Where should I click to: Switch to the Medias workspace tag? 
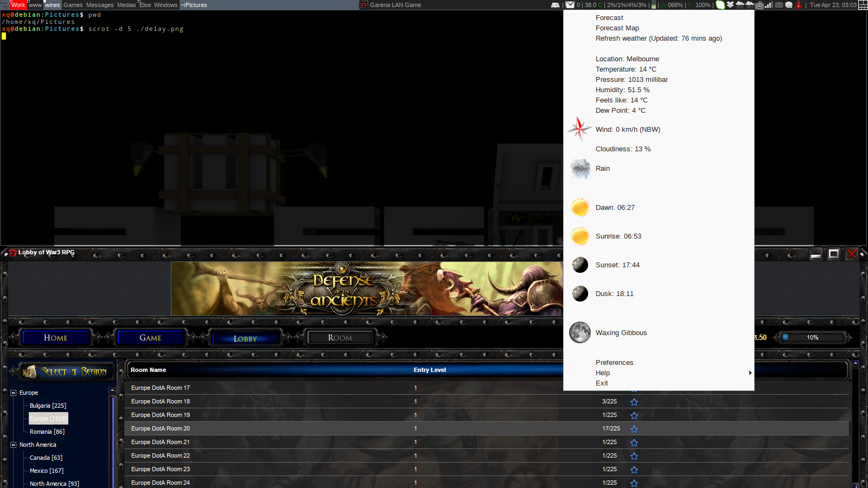click(x=126, y=5)
